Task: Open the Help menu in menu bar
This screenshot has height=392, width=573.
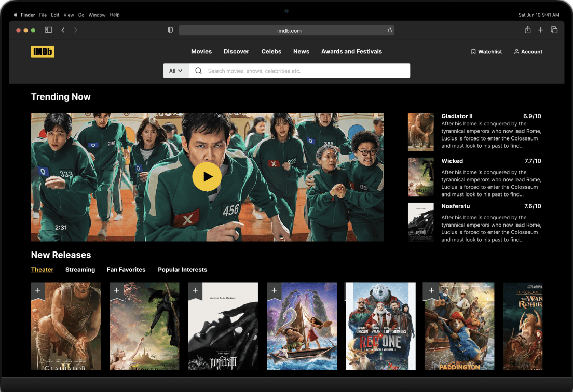Action: (115, 15)
